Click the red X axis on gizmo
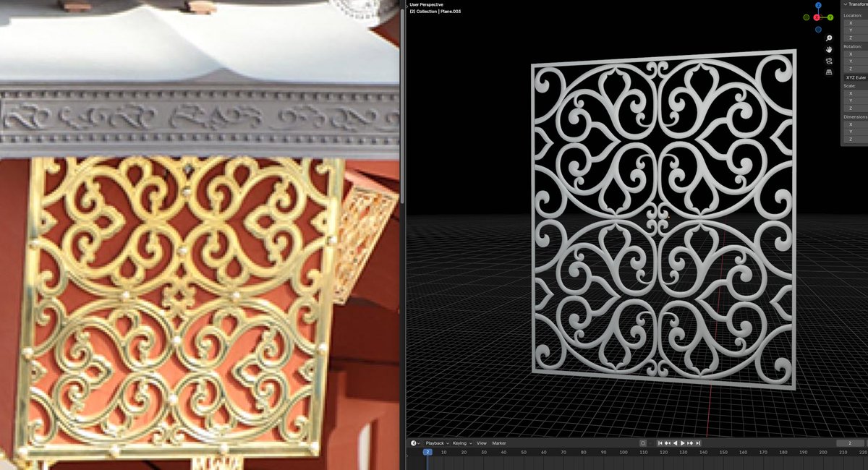868x470 pixels. 817,17
